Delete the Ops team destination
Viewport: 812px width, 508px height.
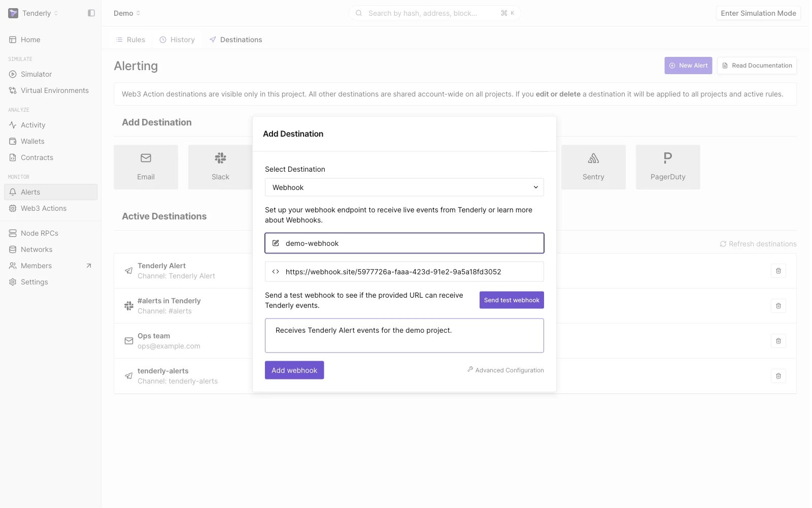779,341
